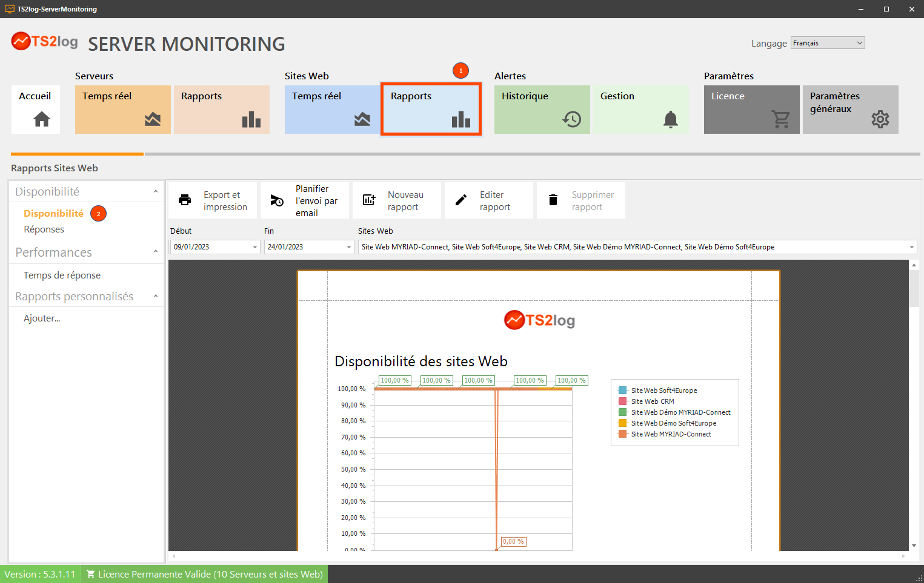Click the legend text "Site Web MYRIAD-Connect"
Viewport: 924px width, 583px height.
tap(671, 434)
